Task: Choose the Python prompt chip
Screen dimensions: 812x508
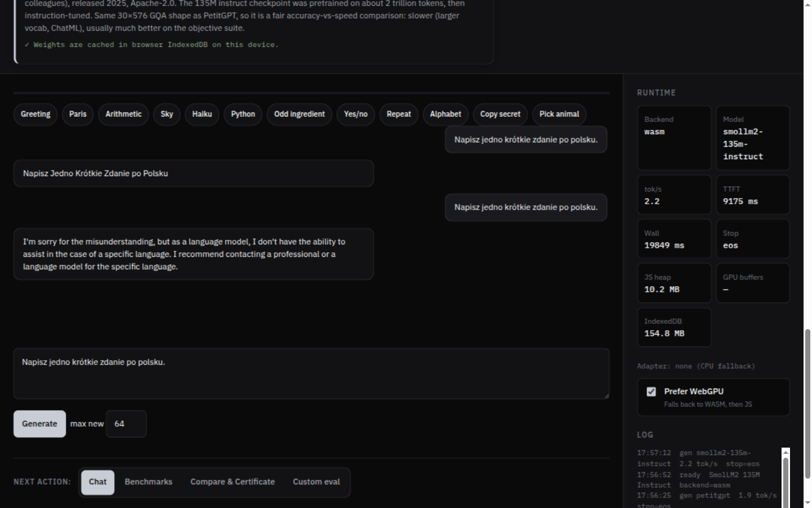Action: click(x=243, y=114)
